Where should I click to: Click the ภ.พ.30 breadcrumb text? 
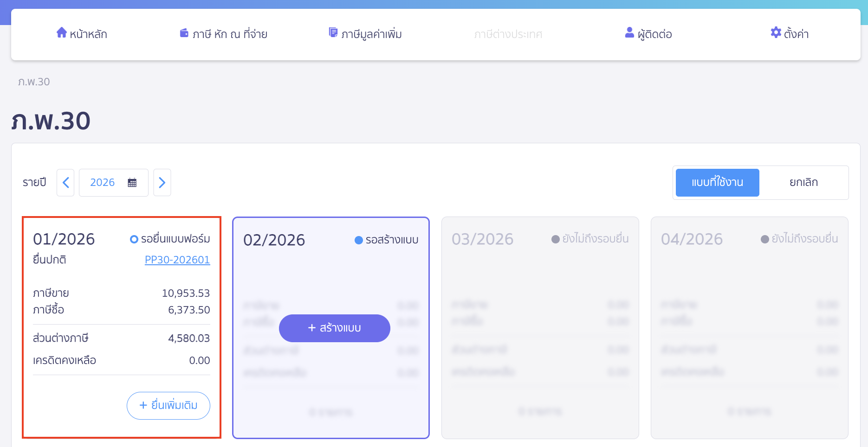[x=34, y=82]
